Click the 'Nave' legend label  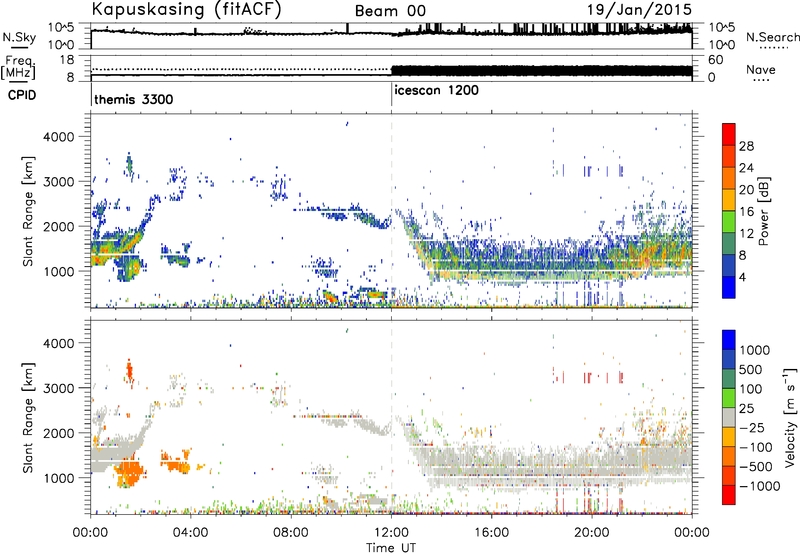click(x=761, y=69)
